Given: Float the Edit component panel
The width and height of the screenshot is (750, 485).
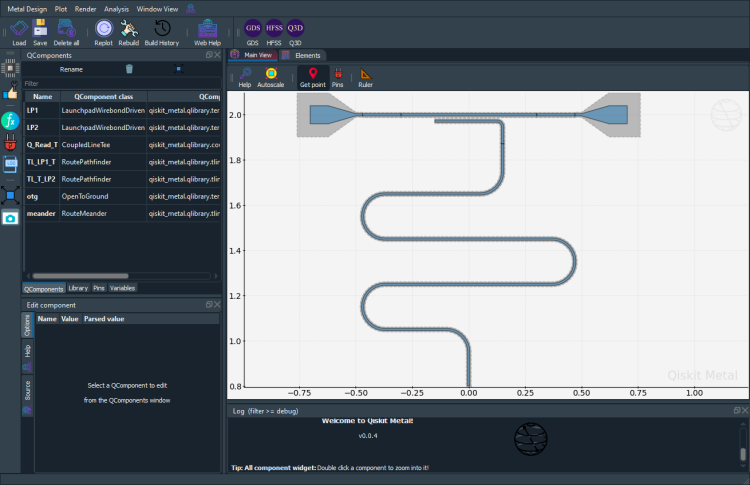Looking at the screenshot, I should (209, 305).
